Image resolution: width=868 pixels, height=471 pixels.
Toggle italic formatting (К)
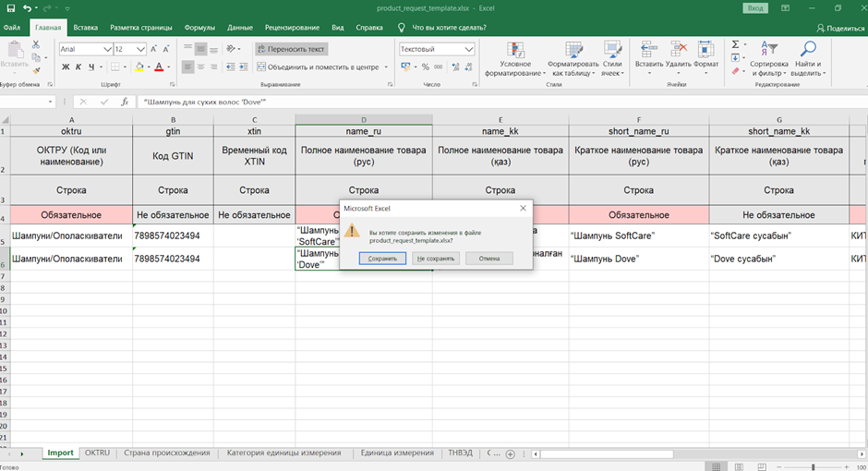click(79, 66)
